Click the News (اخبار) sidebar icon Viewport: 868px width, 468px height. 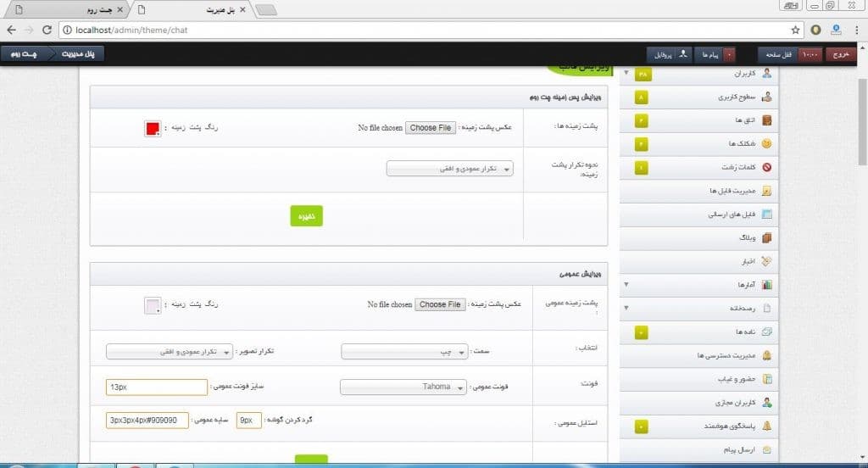766,261
